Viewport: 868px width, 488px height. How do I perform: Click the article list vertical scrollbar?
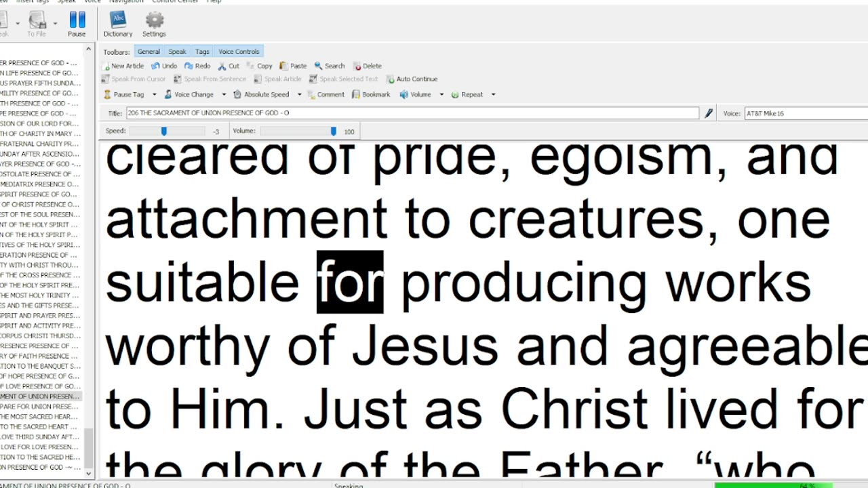(89, 261)
